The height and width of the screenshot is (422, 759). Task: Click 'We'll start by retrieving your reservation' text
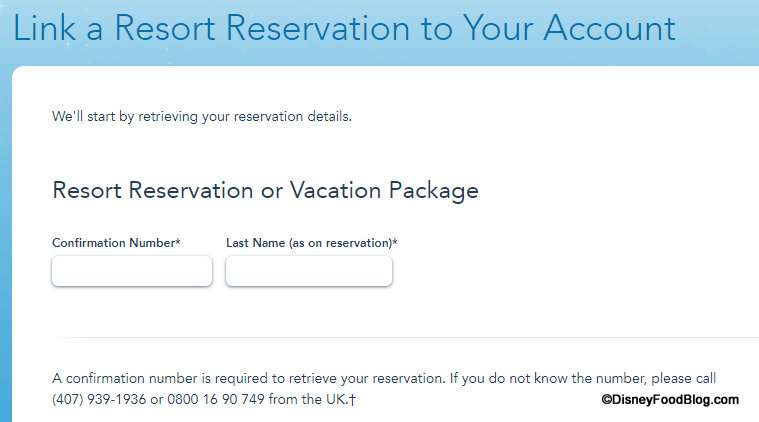202,117
